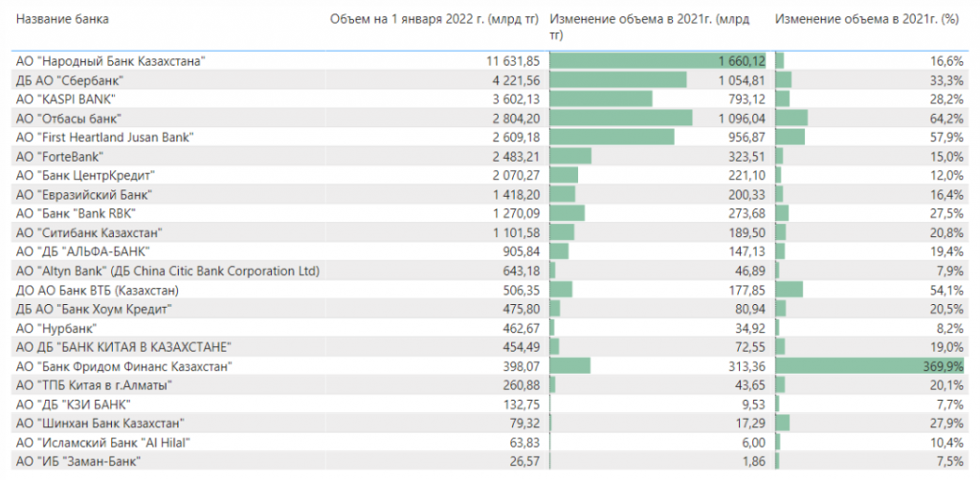Viewport: 980px width, 480px height.
Task: Select АО "First Heartland Jusan Bank" row
Action: pyautogui.click(x=490, y=138)
